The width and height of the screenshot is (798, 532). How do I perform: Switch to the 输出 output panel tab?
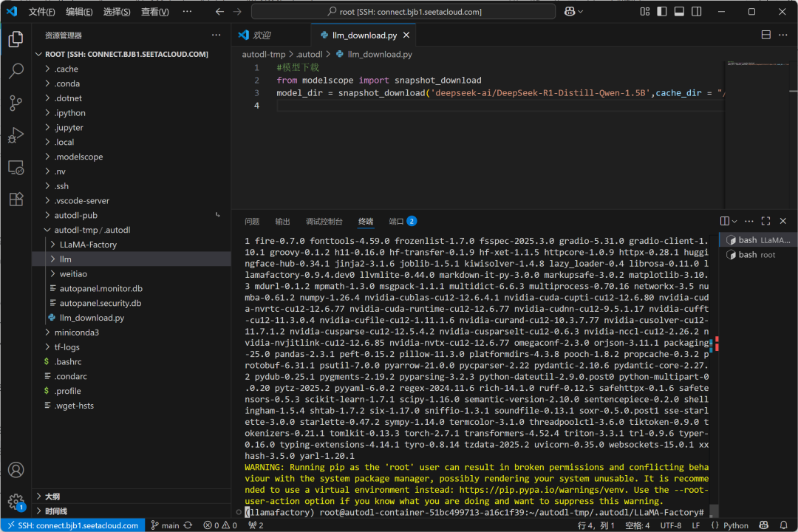coord(282,221)
